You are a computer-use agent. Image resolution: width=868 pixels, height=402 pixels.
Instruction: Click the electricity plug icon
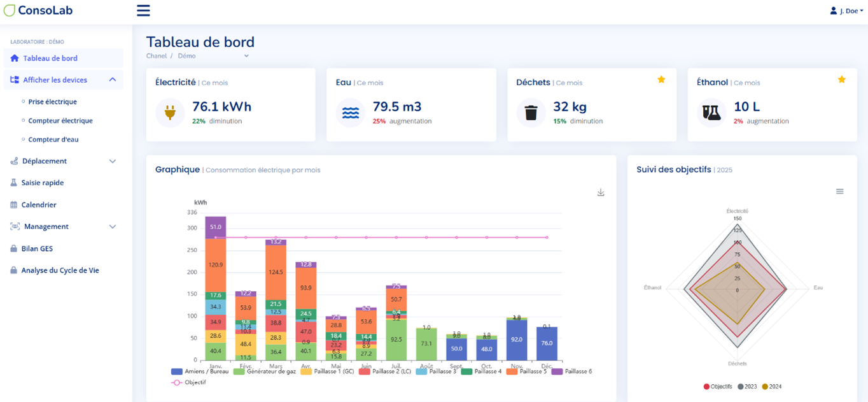(x=170, y=113)
